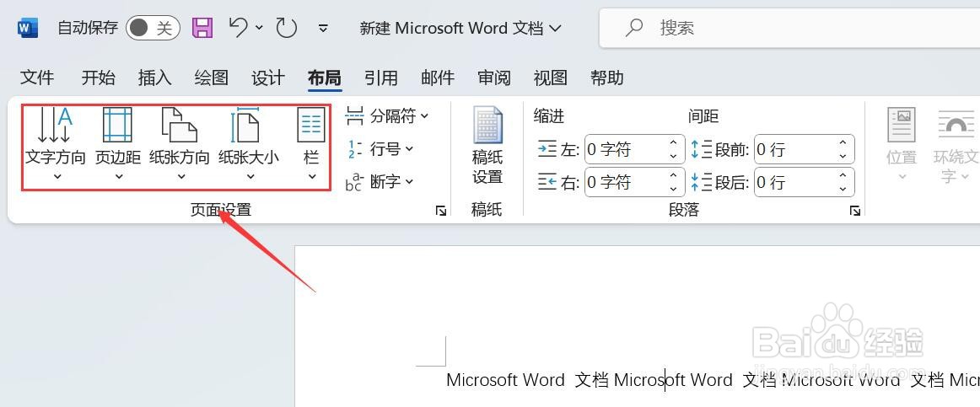Increase left indent with up arrow
Image resolution: width=980 pixels, height=407 pixels.
(673, 143)
